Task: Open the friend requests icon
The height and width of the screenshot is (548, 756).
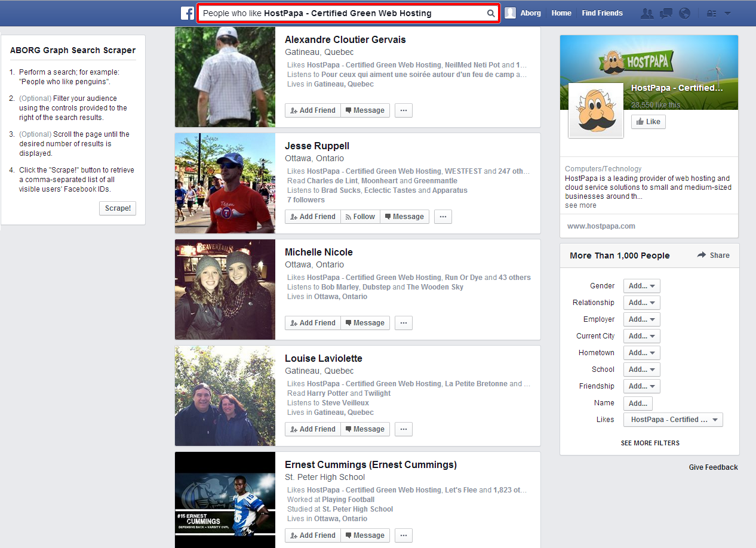Action: [647, 13]
